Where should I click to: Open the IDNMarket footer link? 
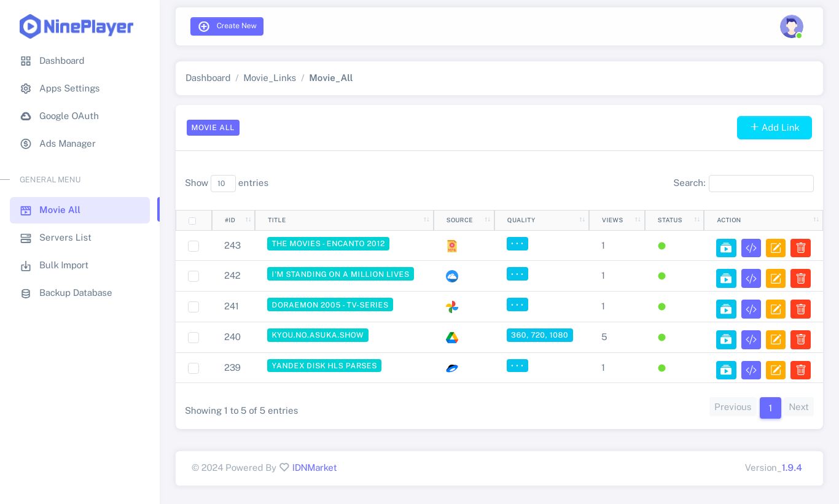314,468
